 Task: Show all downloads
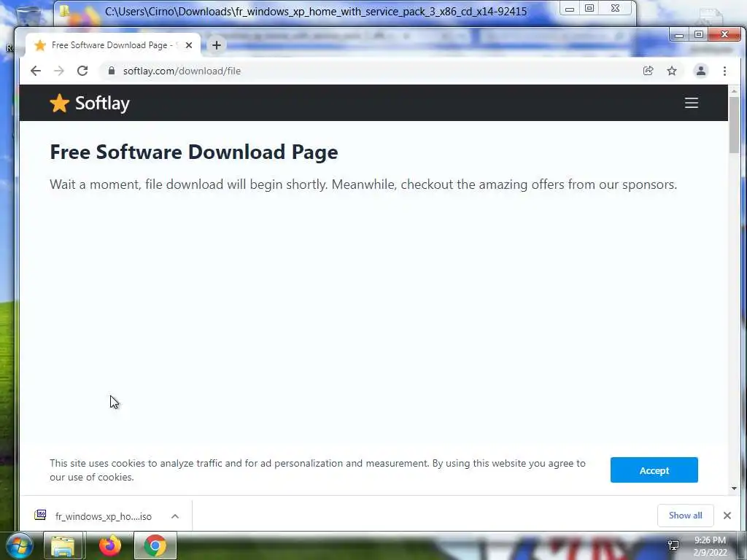[x=685, y=516]
